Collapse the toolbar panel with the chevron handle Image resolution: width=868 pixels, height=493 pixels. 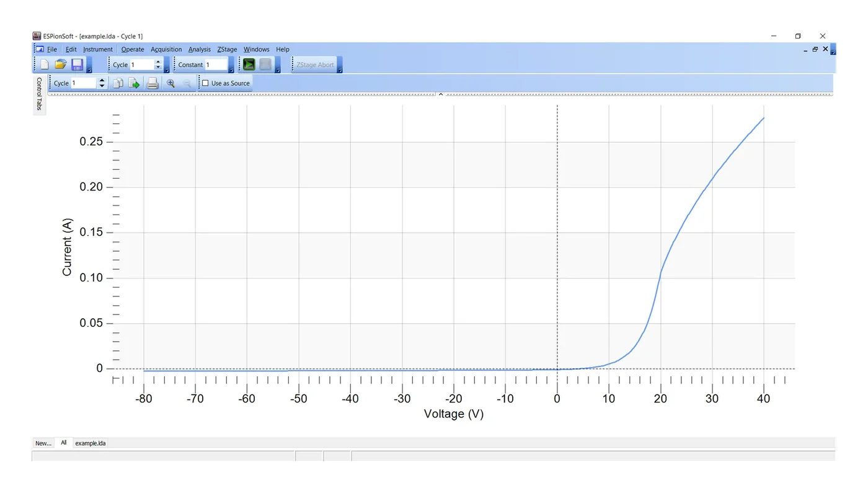point(440,94)
